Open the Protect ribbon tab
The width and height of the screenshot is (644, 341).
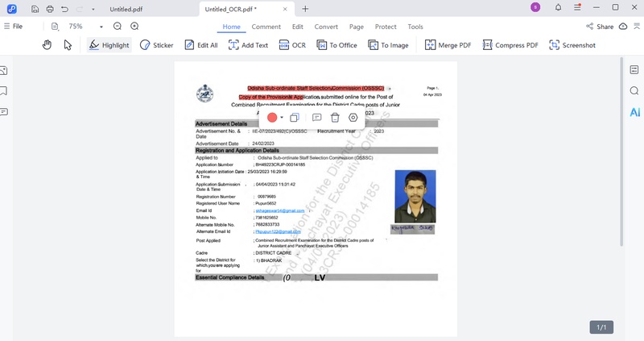(x=386, y=27)
